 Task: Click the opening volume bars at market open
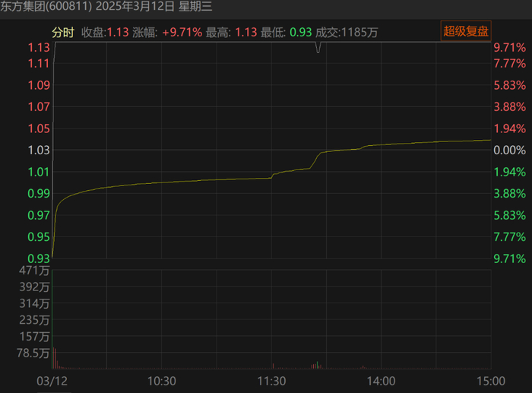[x=55, y=357]
